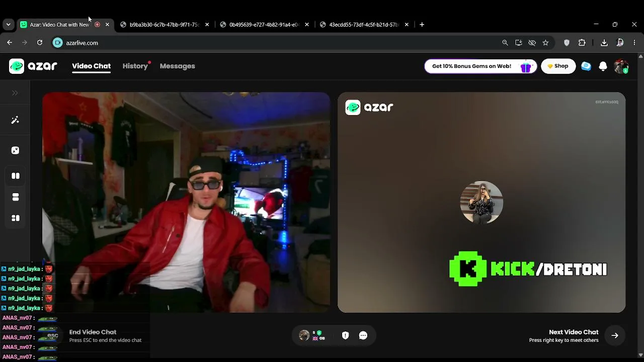
Task: Switch to the 43ecdd55 browser tab
Action: tap(365, 24)
